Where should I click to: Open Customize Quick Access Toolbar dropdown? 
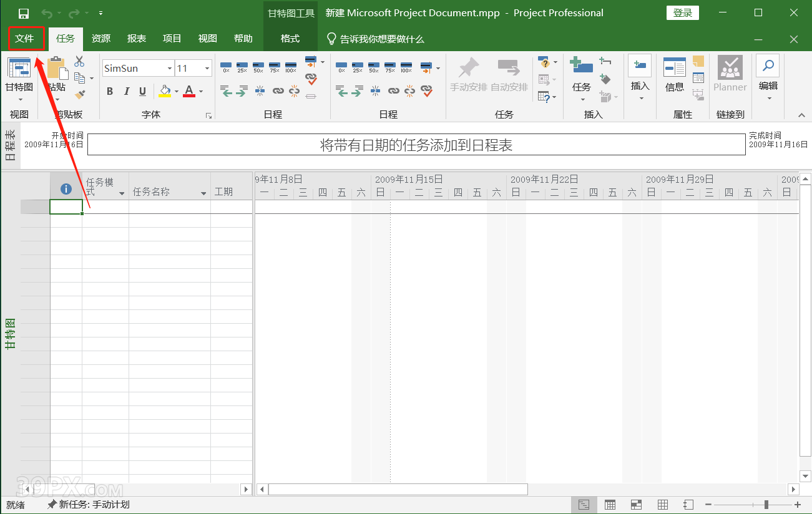101,13
